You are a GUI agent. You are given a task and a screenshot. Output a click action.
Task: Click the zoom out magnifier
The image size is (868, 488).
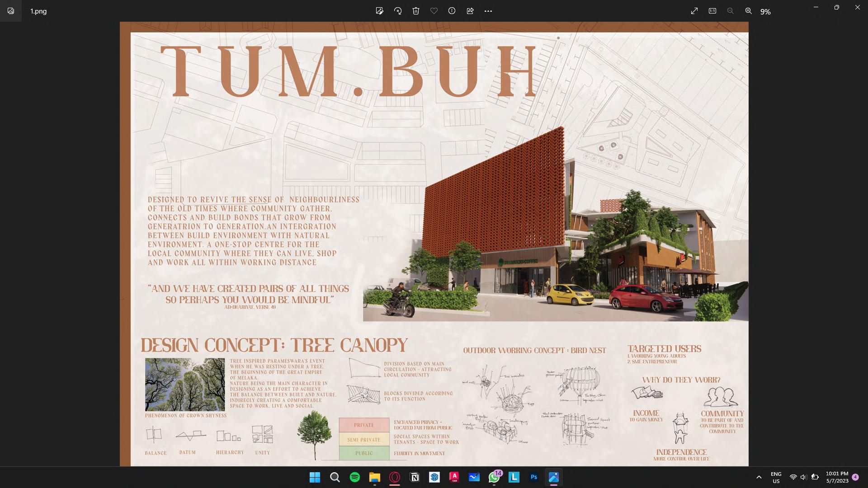click(x=730, y=11)
